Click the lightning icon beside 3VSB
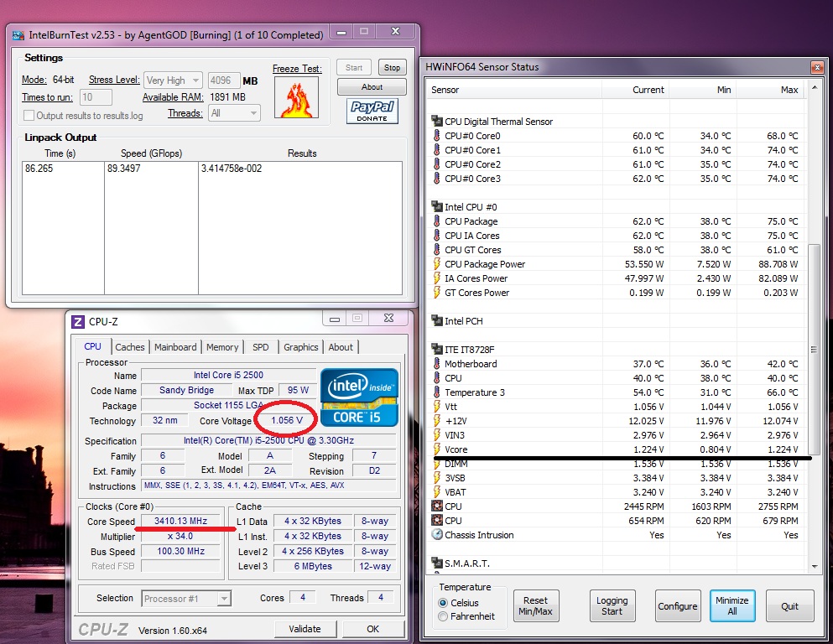 pyautogui.click(x=437, y=477)
